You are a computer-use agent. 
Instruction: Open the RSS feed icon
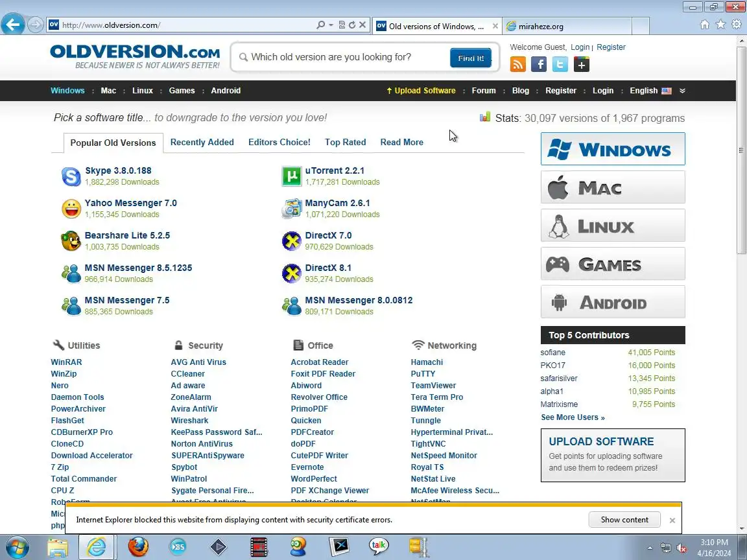click(x=518, y=64)
